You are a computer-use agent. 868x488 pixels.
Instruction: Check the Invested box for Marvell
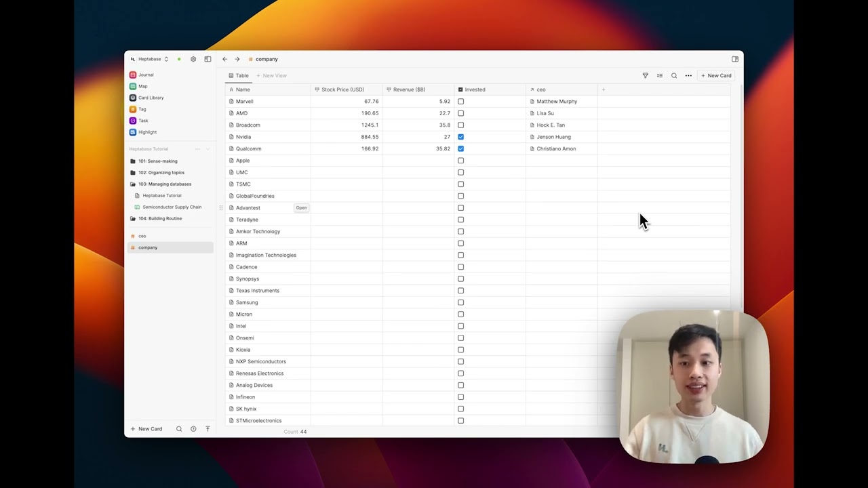[x=461, y=102]
